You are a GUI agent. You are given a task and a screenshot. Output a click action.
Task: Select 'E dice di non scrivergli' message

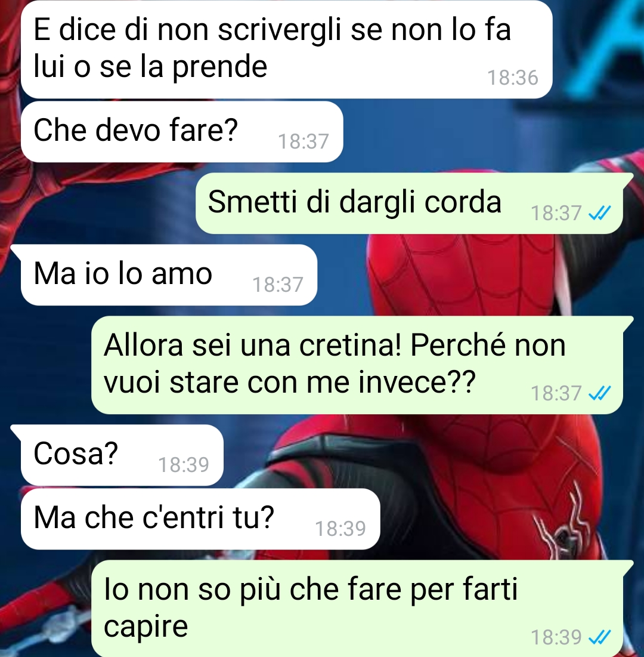[x=286, y=50]
